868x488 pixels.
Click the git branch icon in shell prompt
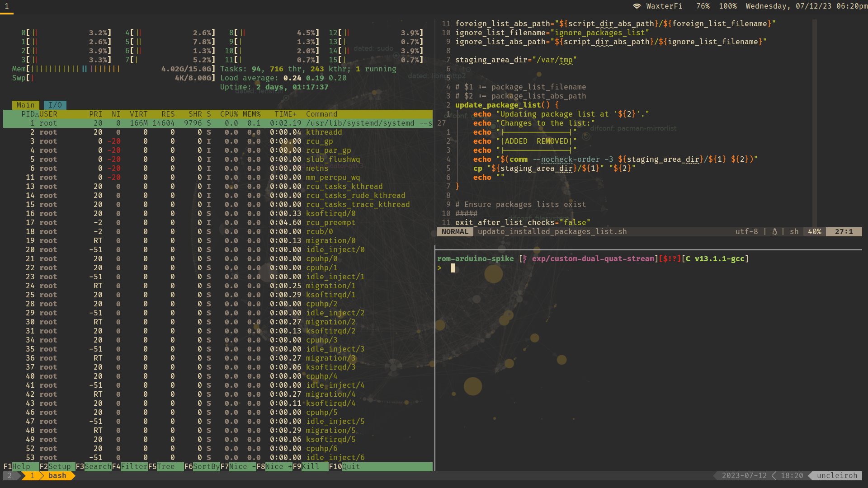point(525,259)
